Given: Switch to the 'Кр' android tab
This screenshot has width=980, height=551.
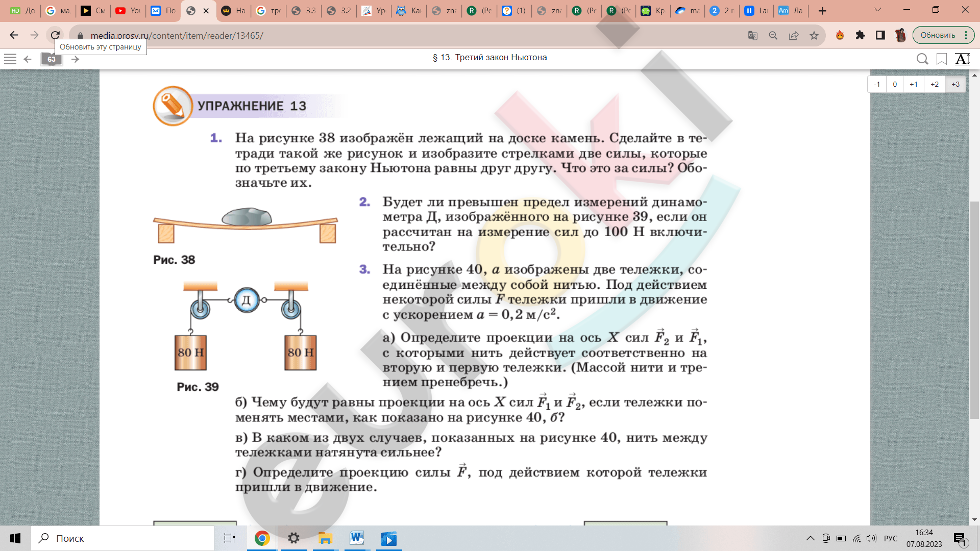Looking at the screenshot, I should click(x=653, y=11).
